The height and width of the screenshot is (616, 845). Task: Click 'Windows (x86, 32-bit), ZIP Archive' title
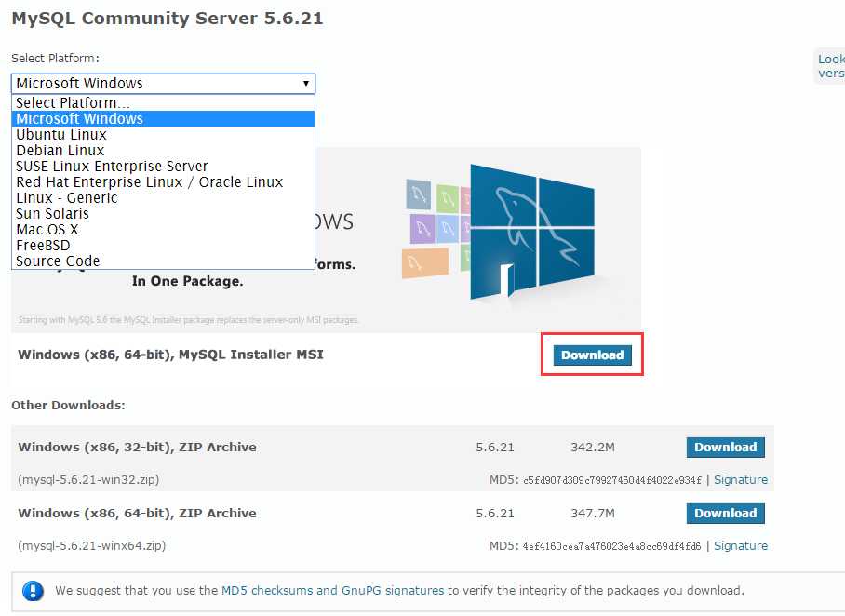137,448
